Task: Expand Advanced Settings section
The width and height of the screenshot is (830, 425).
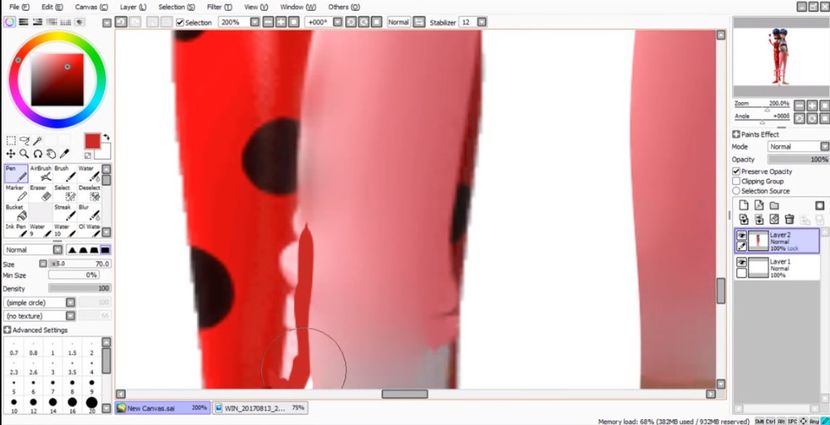Action: [x=7, y=330]
